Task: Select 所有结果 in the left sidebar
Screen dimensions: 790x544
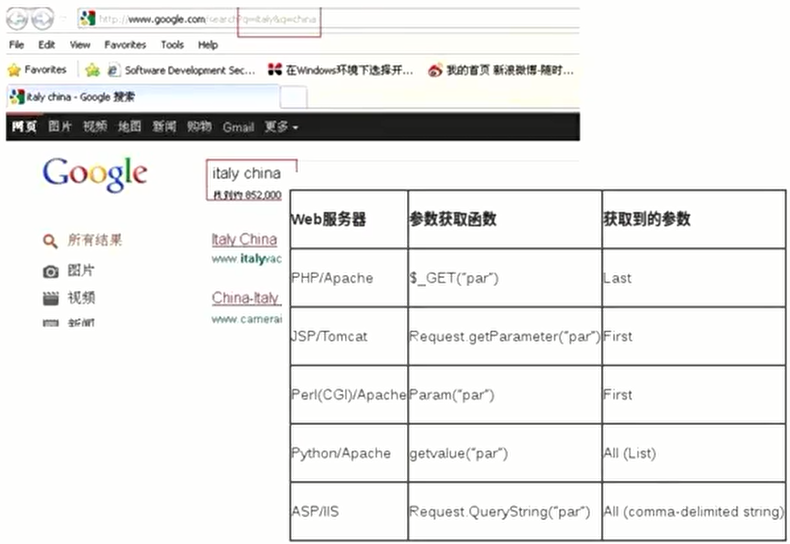Action: (95, 240)
